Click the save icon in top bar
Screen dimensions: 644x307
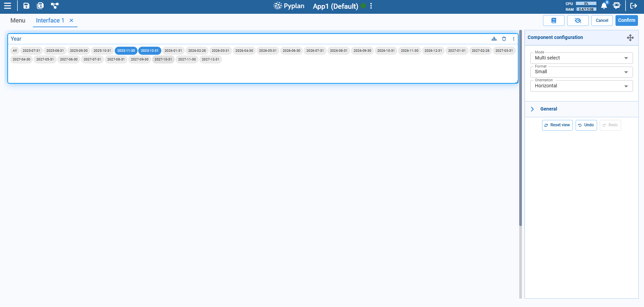pyautogui.click(x=26, y=6)
